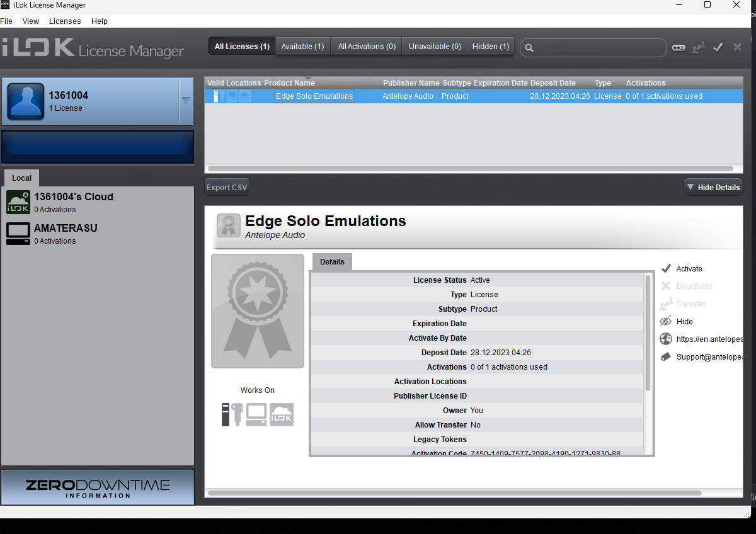Click the Redeem Activation Code toolbar icon
Viewport: 756px width, 534px height.
point(679,47)
